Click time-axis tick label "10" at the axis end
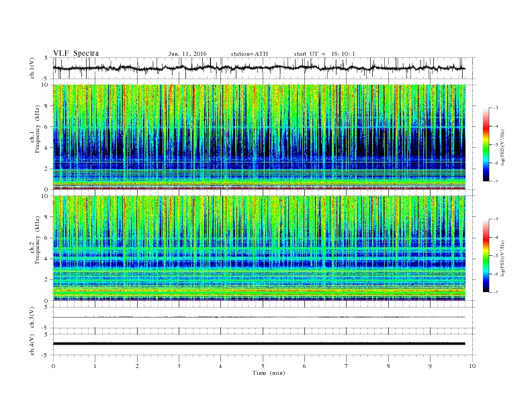Viewport: 532px width, 411px height. [472, 366]
